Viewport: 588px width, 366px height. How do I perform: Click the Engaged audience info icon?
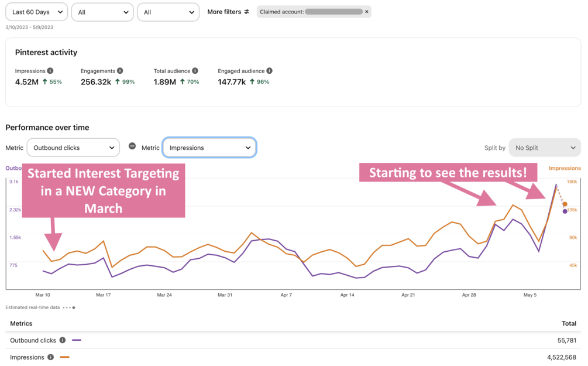coord(269,71)
